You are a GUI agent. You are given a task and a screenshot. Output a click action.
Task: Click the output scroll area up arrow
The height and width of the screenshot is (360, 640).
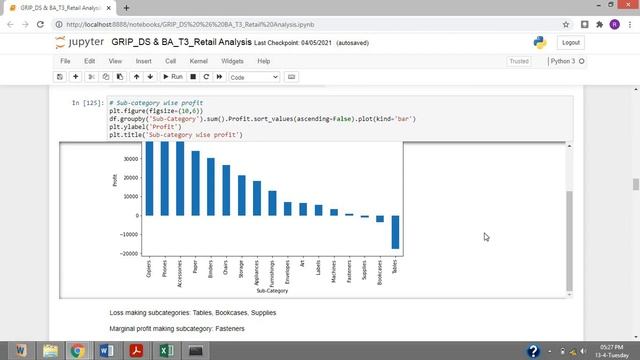tap(569, 146)
